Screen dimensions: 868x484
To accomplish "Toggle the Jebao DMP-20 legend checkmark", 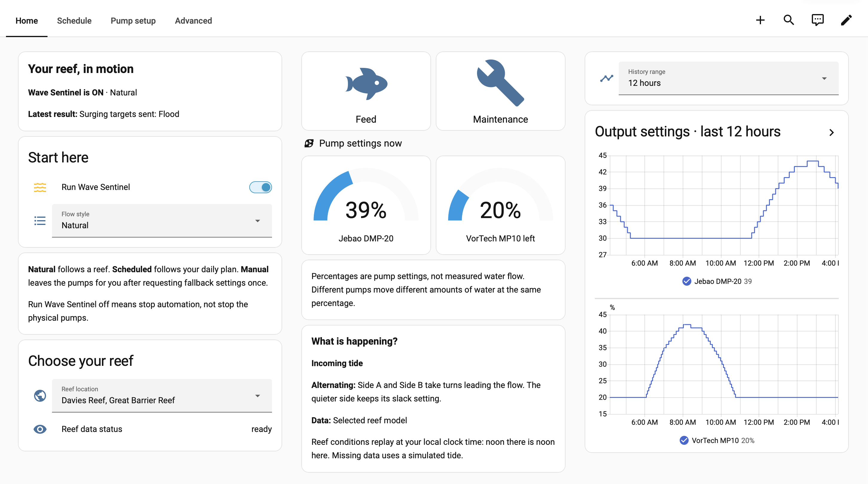I will pos(686,281).
